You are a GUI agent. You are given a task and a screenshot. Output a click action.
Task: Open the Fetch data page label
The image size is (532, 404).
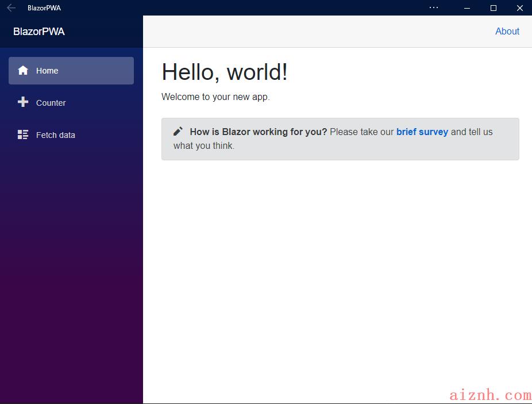pyautogui.click(x=56, y=135)
